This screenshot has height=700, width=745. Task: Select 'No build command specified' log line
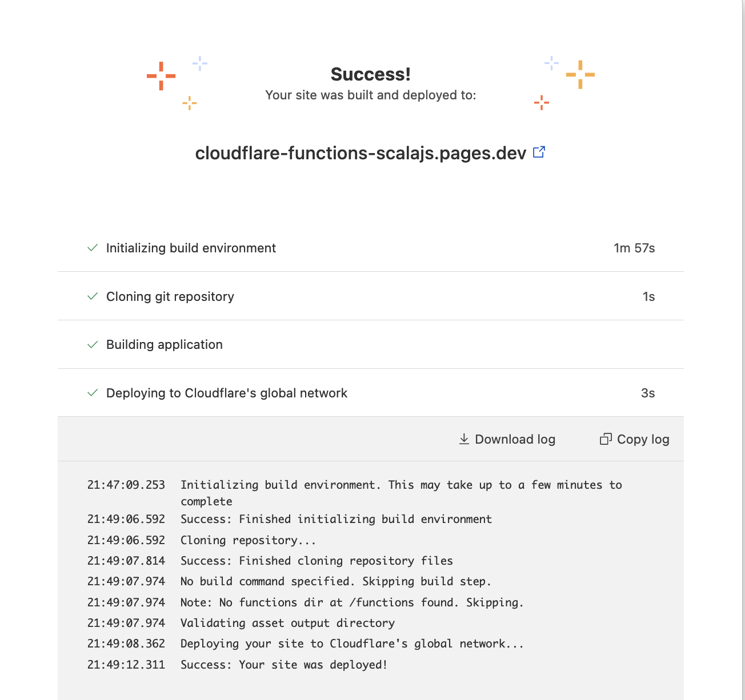[336, 581]
